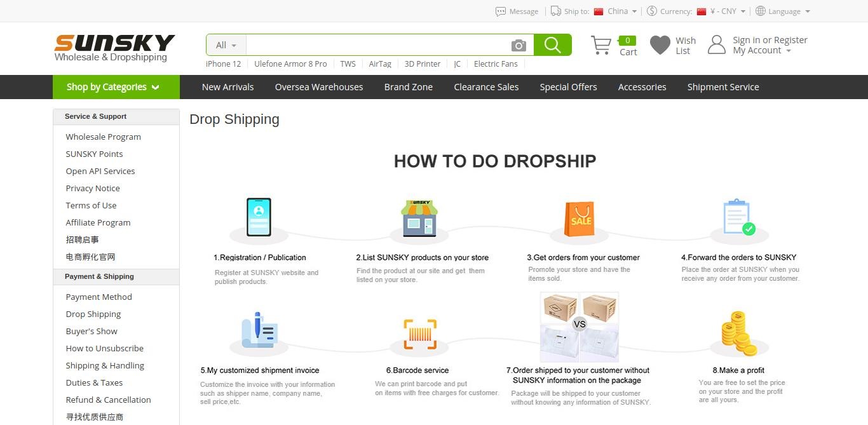Screen dimensions: 868x425
Task: Click the customized invoice pen icon
Action: 259,330
